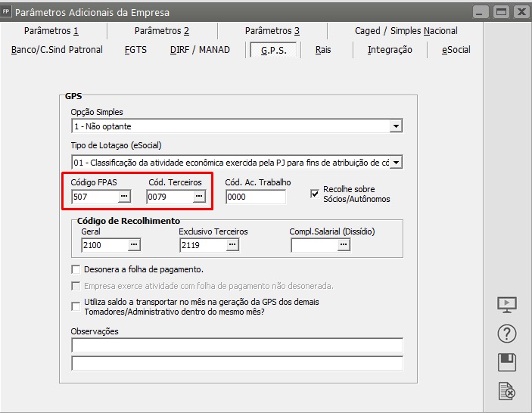Click ellipsis button beside Geral code 2100

[x=134, y=245]
